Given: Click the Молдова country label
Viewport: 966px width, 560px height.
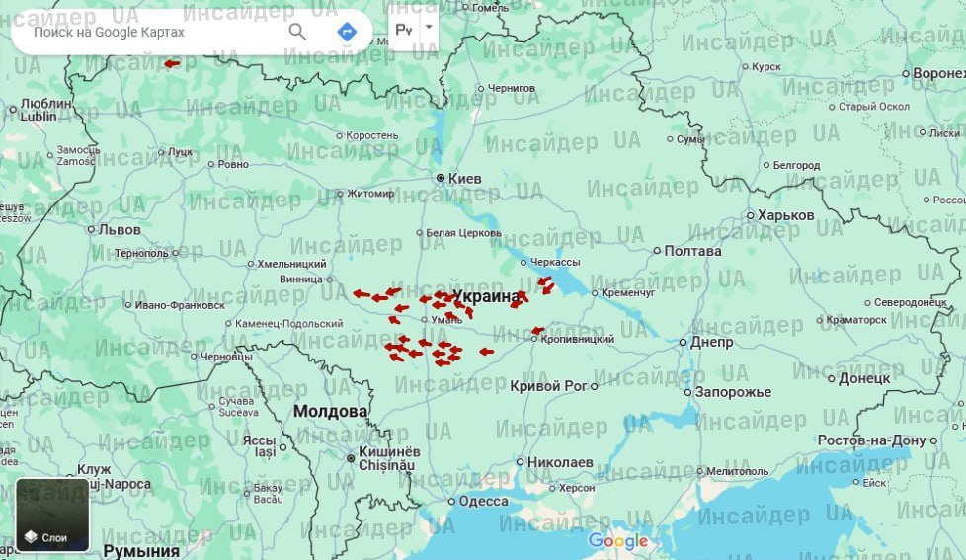Looking at the screenshot, I should tap(330, 411).
